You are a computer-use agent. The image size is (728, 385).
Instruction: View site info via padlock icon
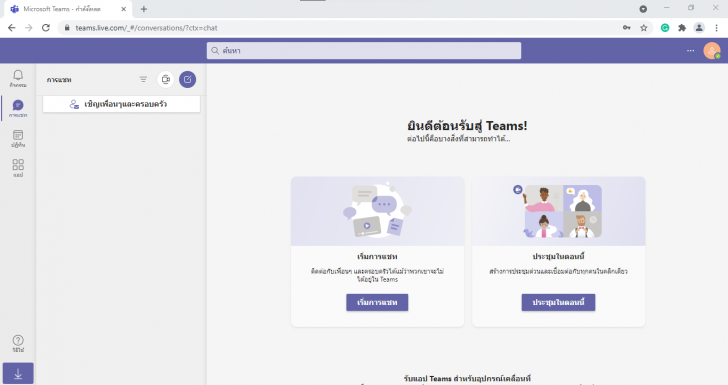tap(67, 28)
